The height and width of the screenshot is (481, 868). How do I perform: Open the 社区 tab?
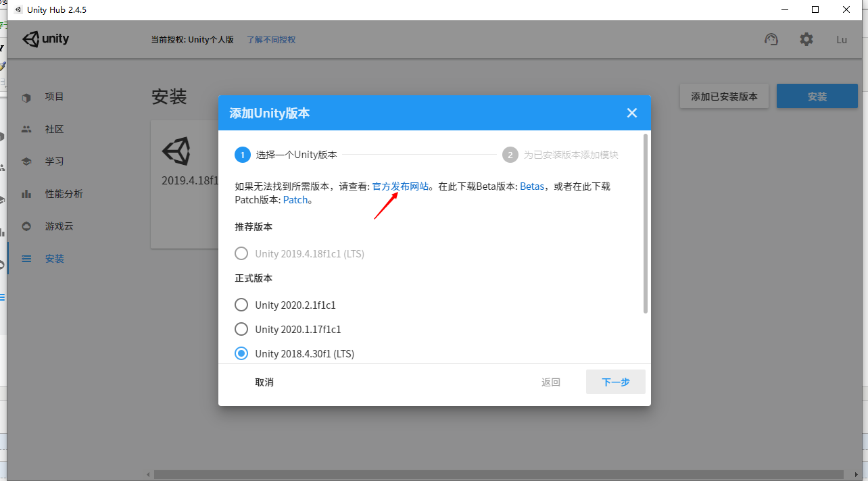click(x=55, y=129)
